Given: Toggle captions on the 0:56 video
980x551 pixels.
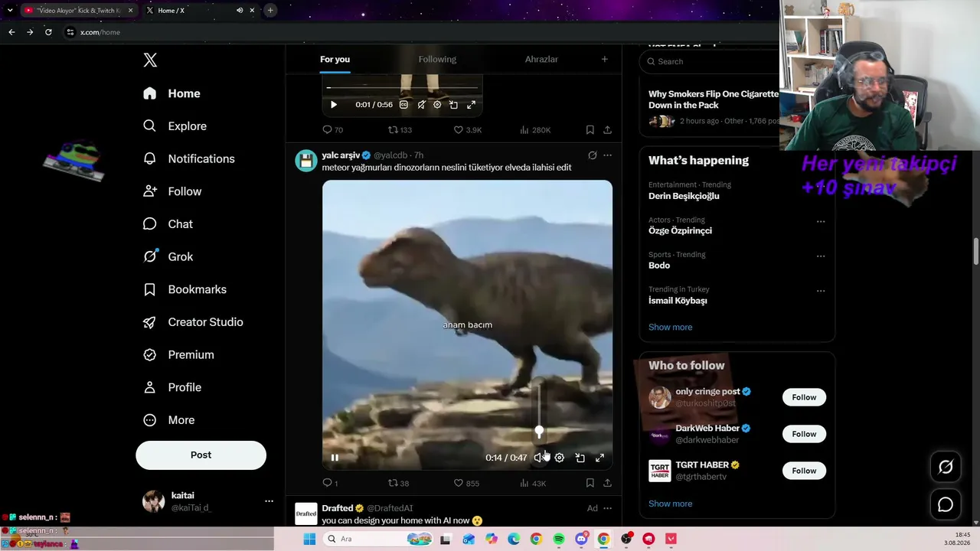Looking at the screenshot, I should (x=403, y=105).
